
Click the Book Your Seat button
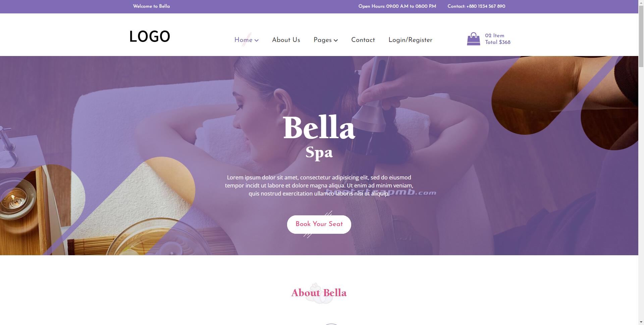319,224
